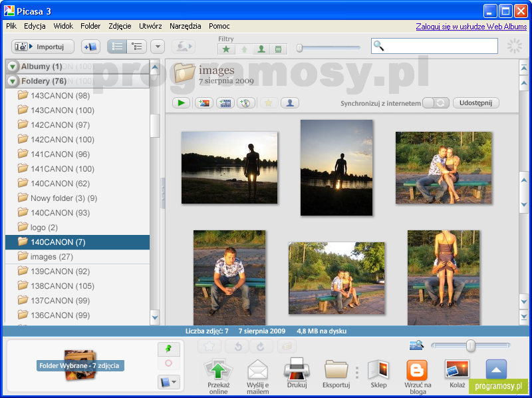Select thumbnail of man sitting alone on bench
The height and width of the screenshot is (398, 532).
pos(229,278)
